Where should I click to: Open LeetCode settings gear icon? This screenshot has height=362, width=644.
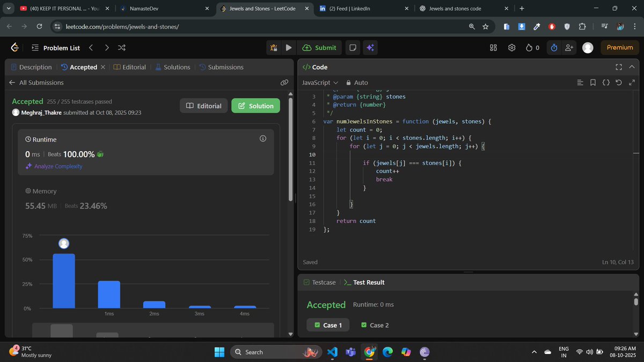[x=512, y=48]
